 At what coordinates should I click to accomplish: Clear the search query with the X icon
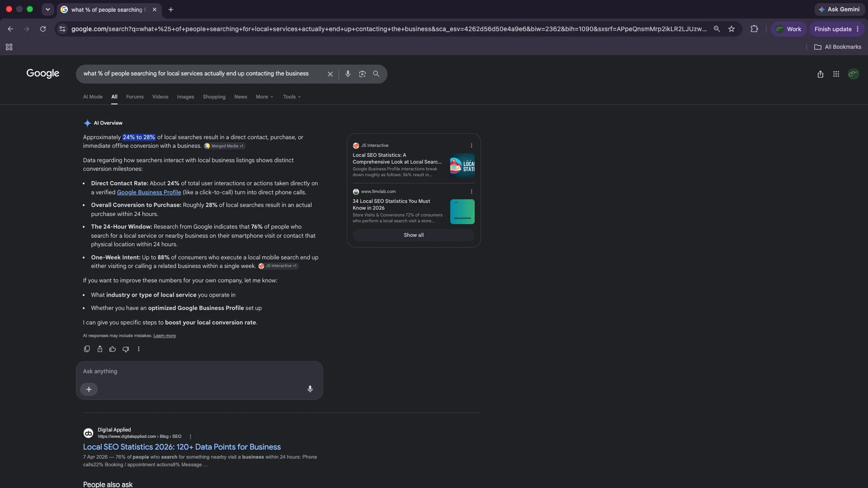point(330,74)
